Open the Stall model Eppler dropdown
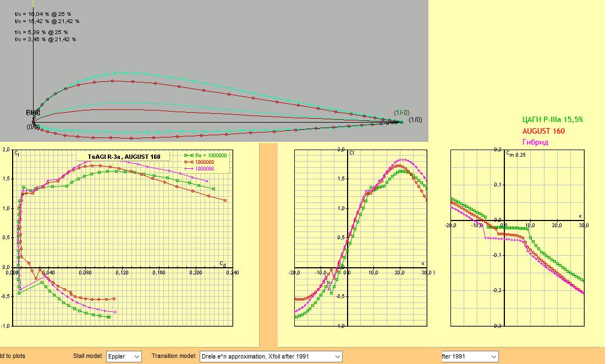The height and width of the screenshot is (364, 605). coord(124,356)
